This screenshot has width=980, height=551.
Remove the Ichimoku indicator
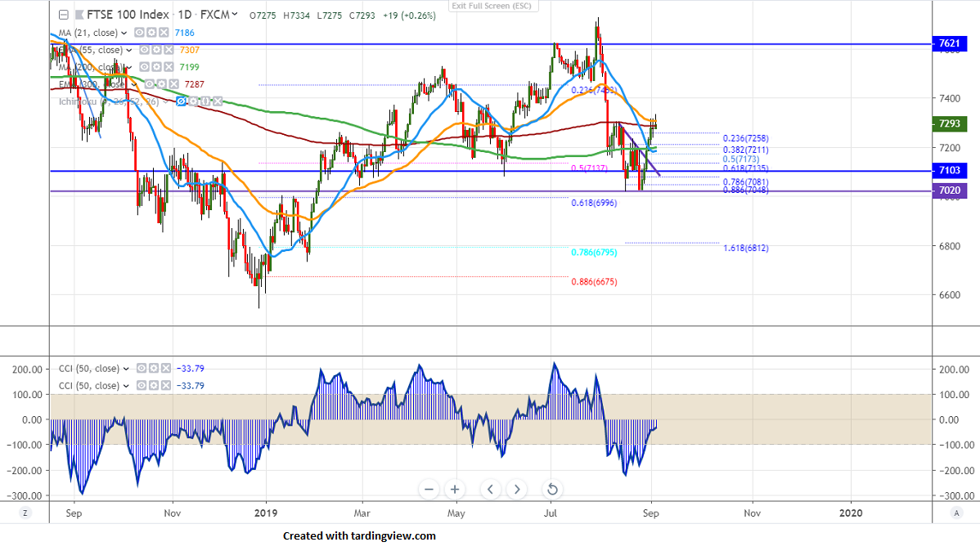218,101
